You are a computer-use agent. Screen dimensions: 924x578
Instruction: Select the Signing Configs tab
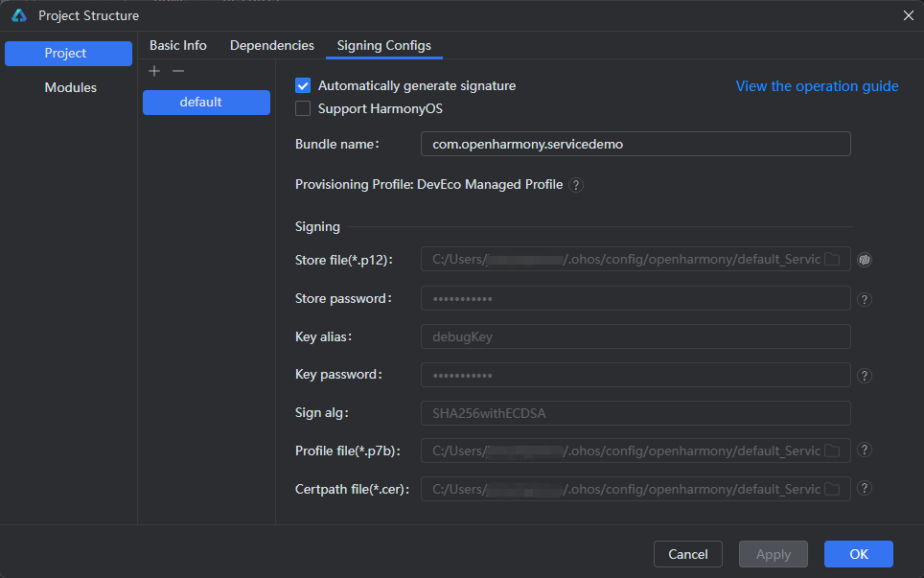384,45
